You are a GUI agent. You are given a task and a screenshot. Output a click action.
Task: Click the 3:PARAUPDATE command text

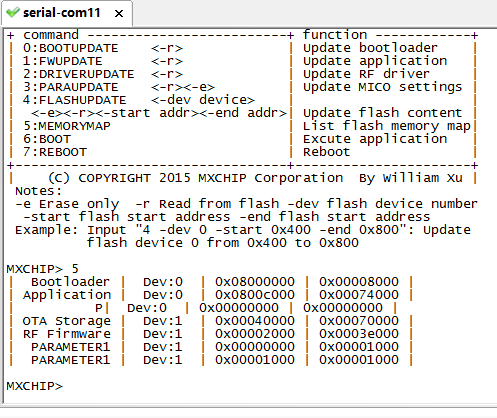tap(71, 87)
